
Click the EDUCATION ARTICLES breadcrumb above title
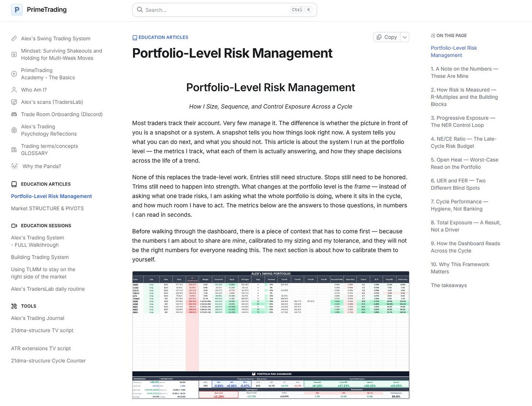pos(160,38)
